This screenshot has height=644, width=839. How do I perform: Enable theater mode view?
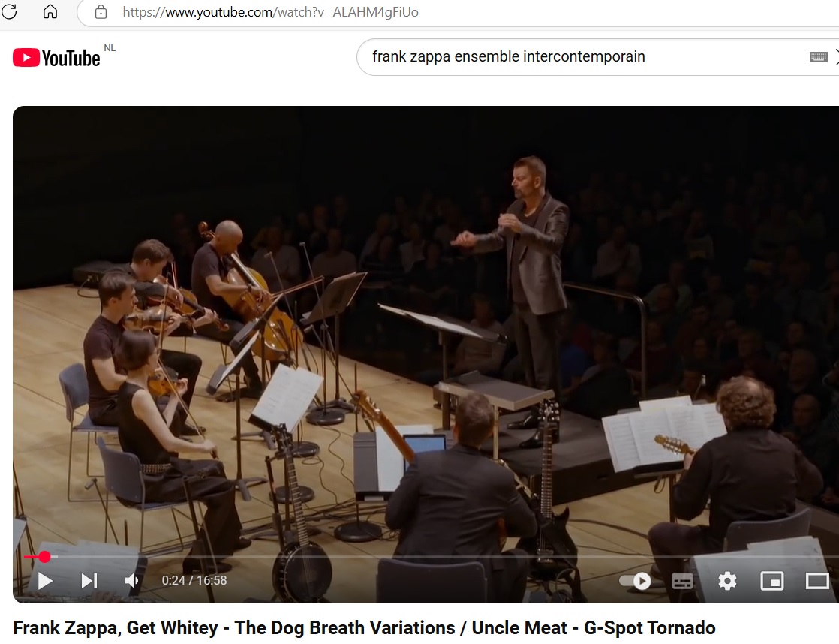[x=817, y=581]
